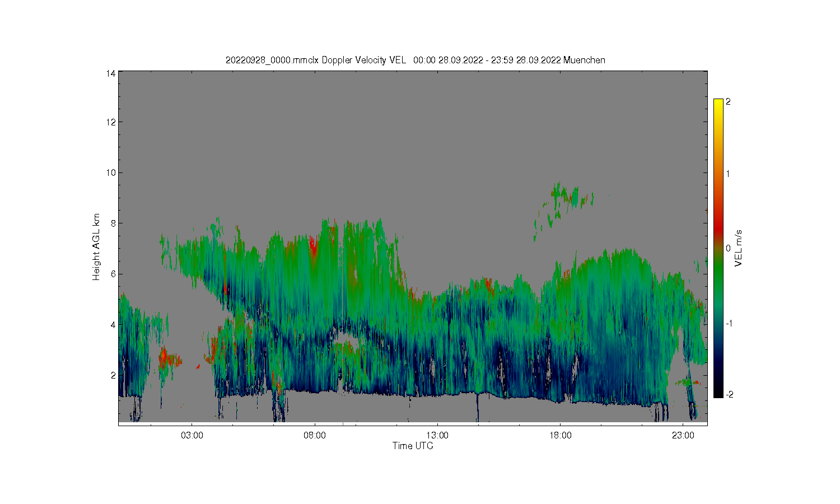Click the 03:00 time tick label

(x=192, y=435)
